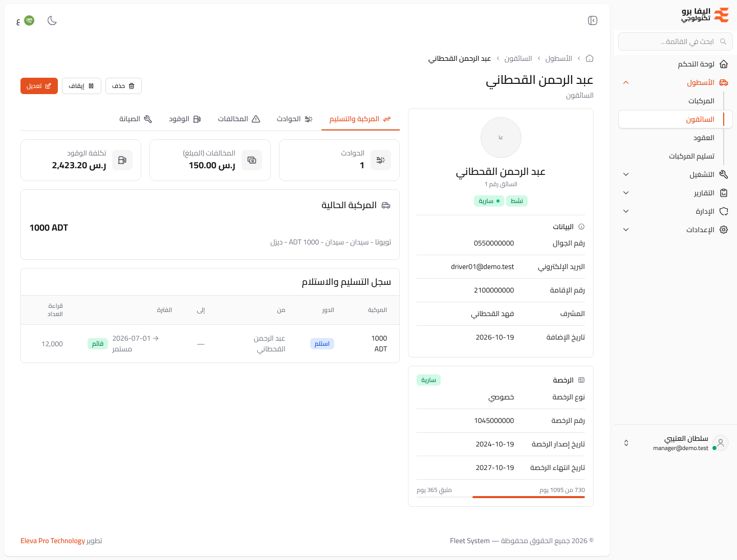Expand the التقارير menu chevron
Image resolution: width=737 pixels, height=560 pixels.
(626, 193)
